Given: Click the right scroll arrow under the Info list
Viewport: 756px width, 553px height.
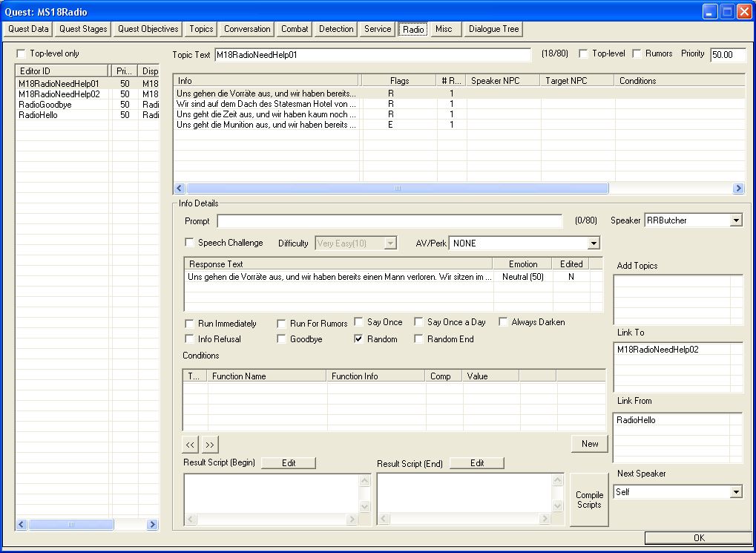Looking at the screenshot, I should coord(738,189).
